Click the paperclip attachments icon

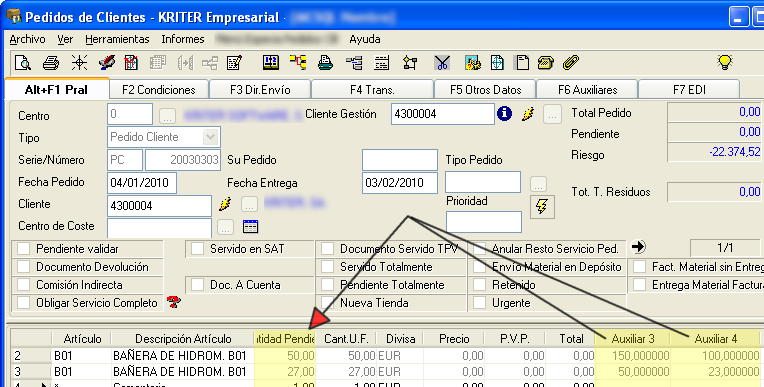pos(571,63)
